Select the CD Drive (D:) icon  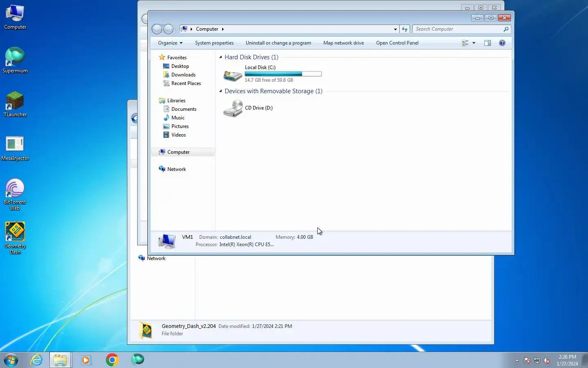[x=233, y=109]
